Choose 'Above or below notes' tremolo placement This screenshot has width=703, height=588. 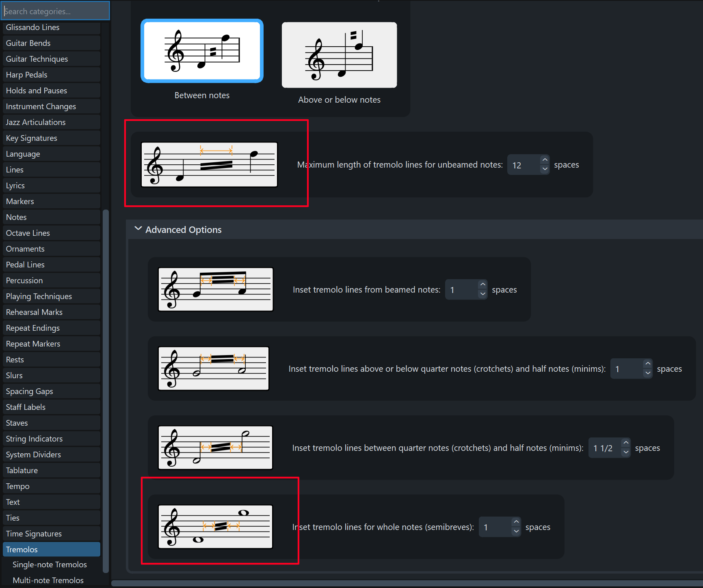(339, 55)
